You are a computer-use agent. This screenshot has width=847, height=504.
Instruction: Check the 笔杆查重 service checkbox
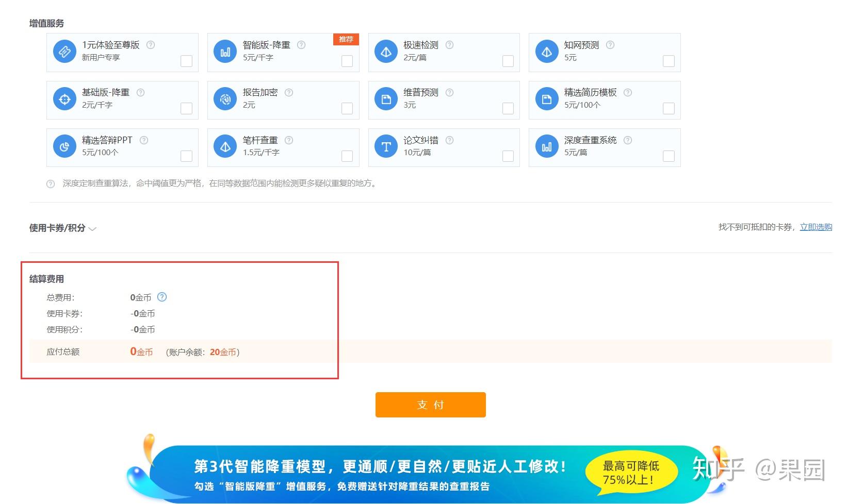pos(347,156)
